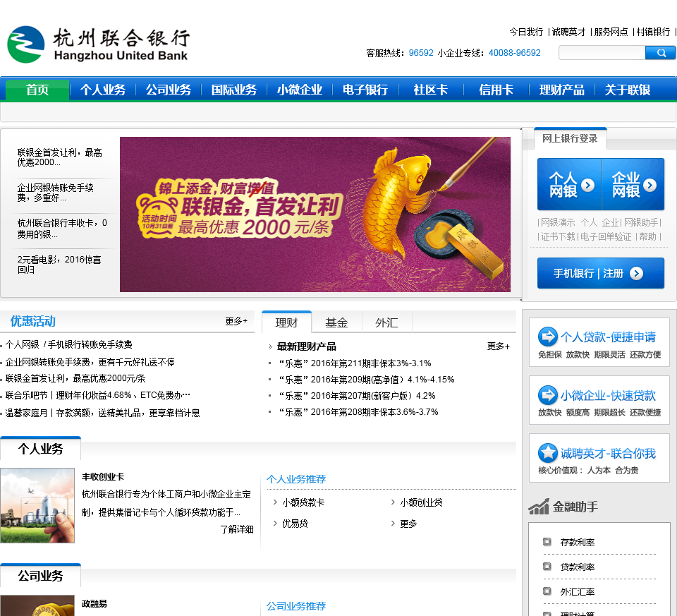Select 杭州联合银行丰收卡 slide item
677x616 pixels.
click(x=62, y=229)
